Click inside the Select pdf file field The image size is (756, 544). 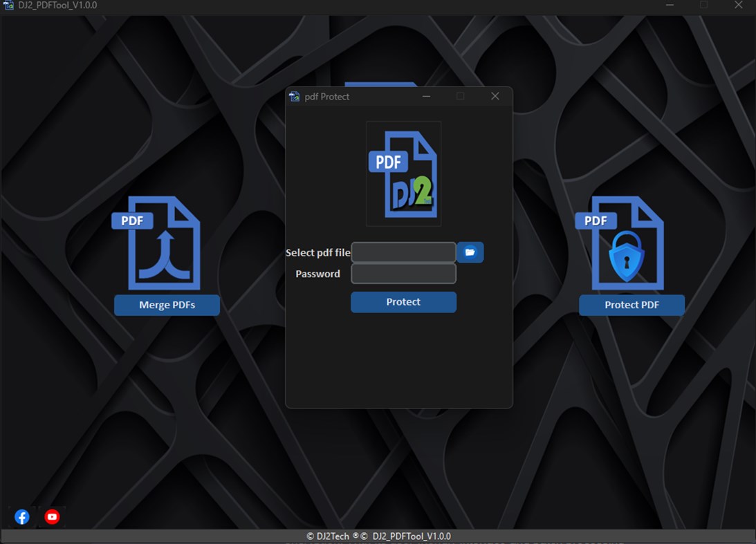[403, 252]
